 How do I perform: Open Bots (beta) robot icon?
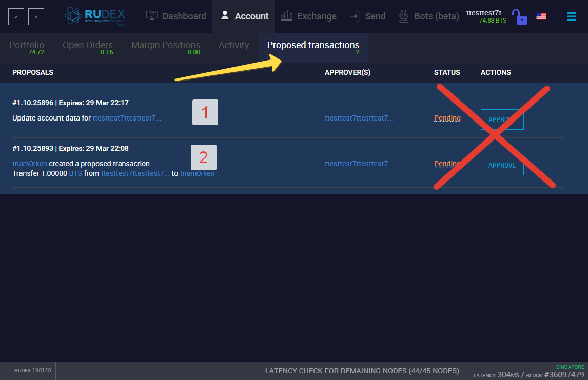[x=403, y=16]
